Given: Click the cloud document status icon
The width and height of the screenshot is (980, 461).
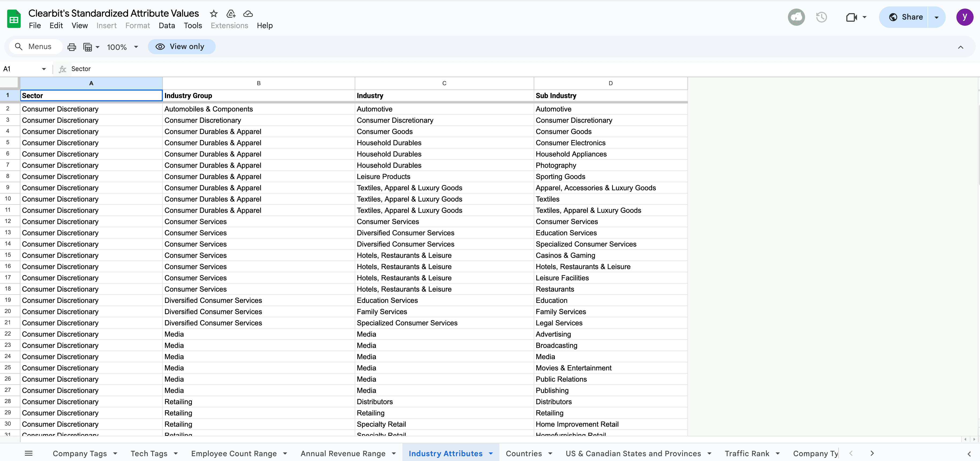Looking at the screenshot, I should [248, 14].
